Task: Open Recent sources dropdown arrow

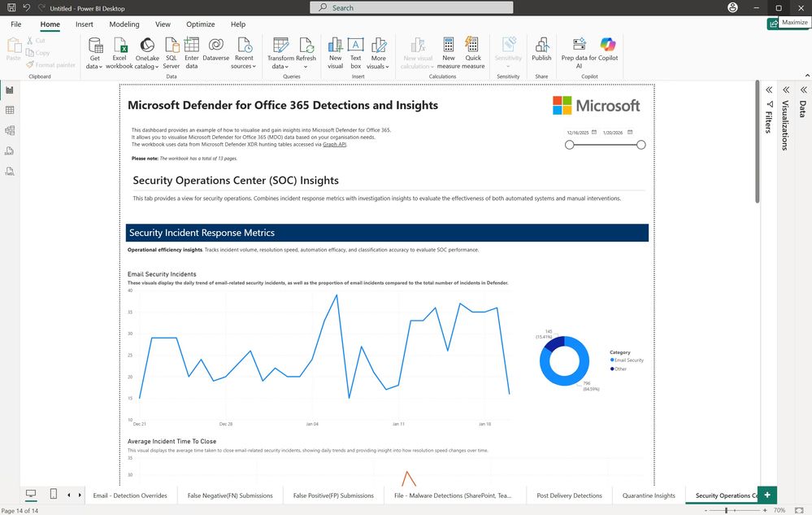Action: click(254, 67)
